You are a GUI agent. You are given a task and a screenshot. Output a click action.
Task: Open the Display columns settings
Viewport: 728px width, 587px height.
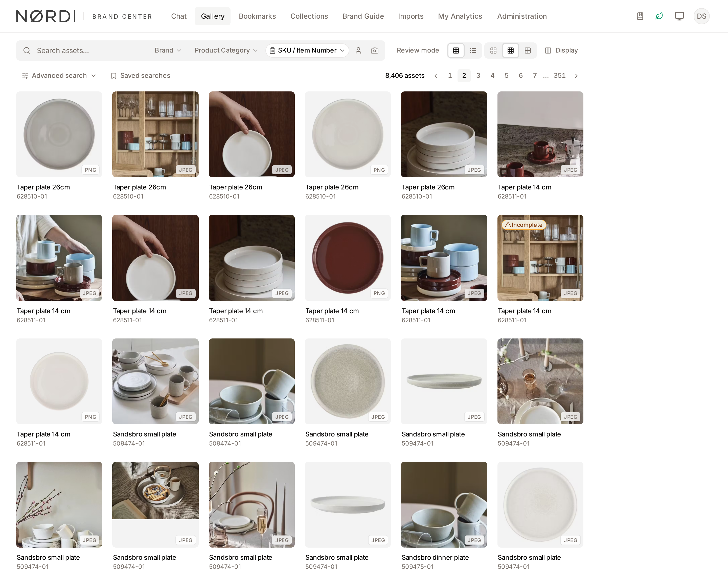(x=561, y=51)
